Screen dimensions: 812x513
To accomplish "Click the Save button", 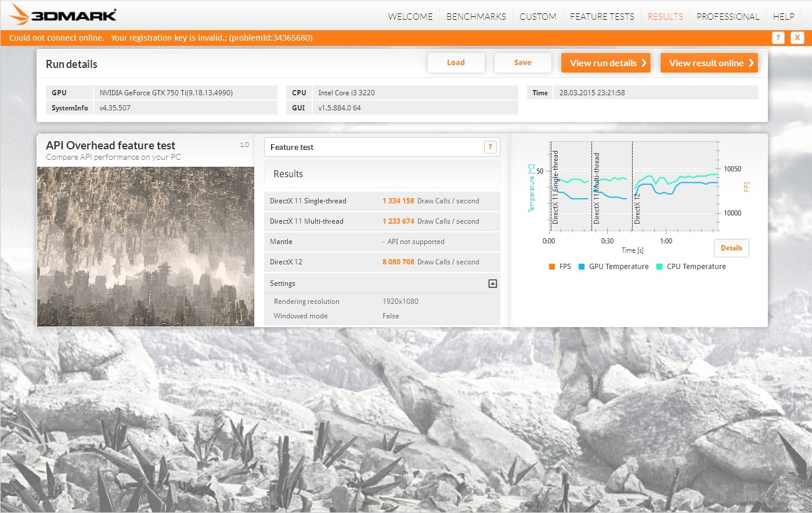I will pos(522,63).
